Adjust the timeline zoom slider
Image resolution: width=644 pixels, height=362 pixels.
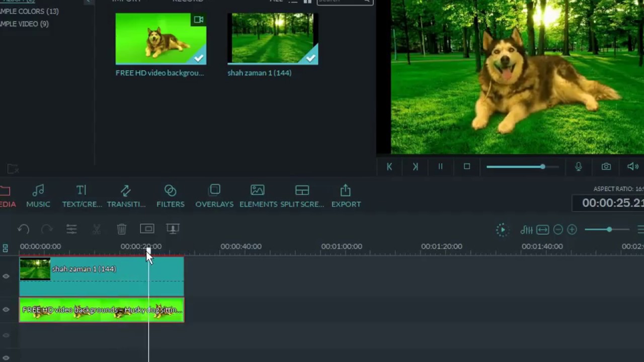point(607,230)
